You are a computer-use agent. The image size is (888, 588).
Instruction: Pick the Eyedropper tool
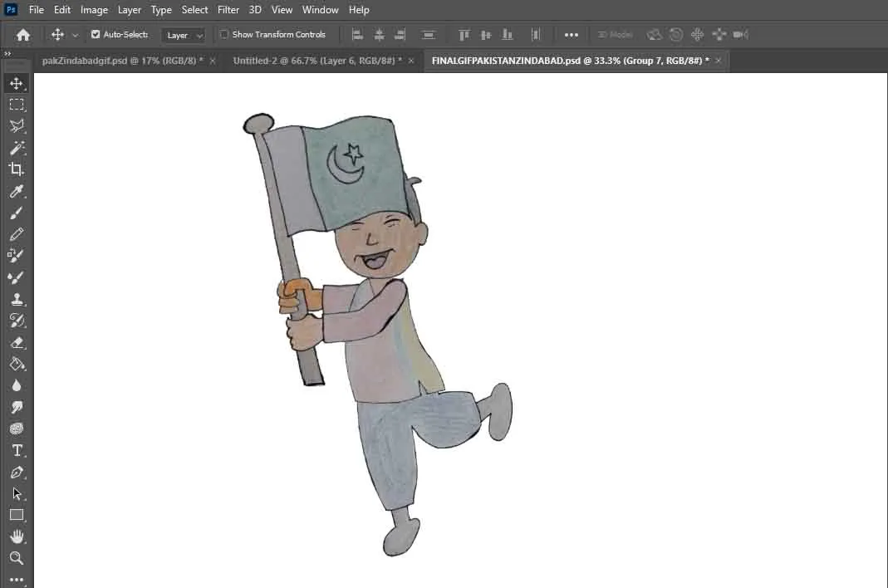click(x=17, y=192)
